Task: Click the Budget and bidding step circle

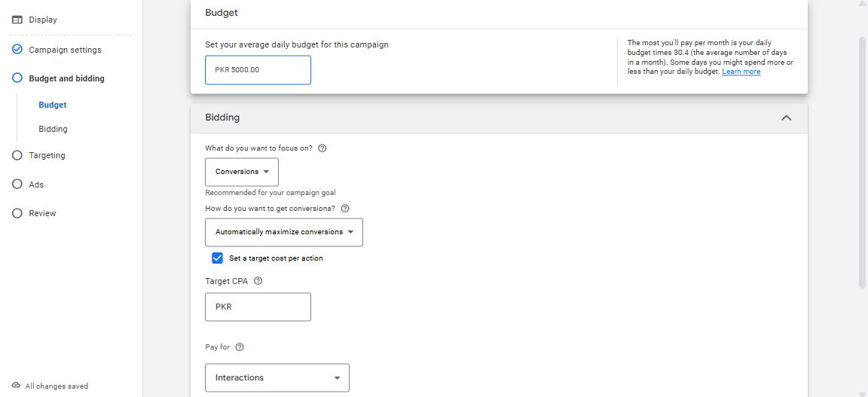Action: (17, 78)
